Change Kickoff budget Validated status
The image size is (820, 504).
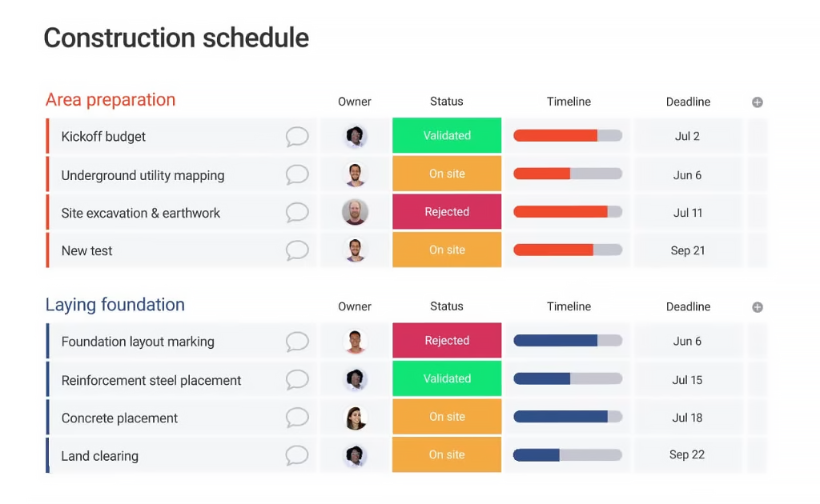point(447,135)
